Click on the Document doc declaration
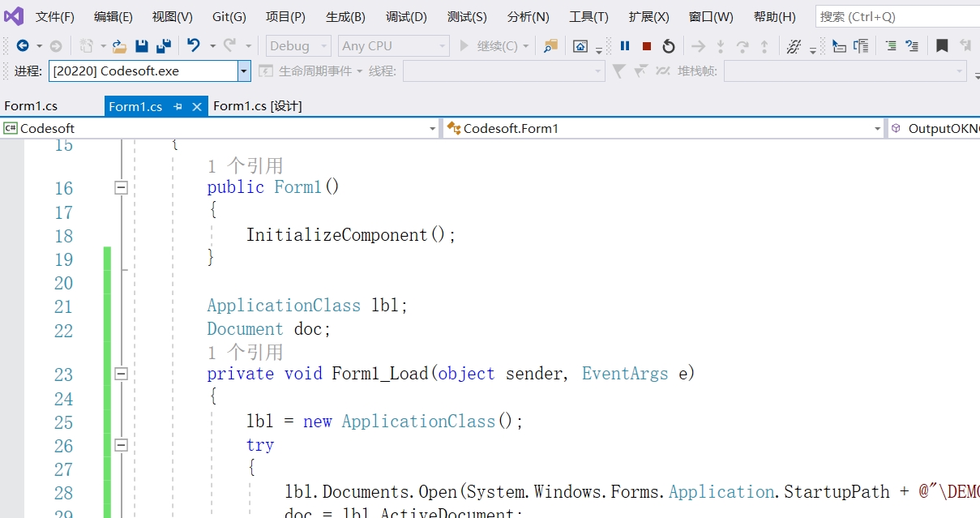Image resolution: width=980 pixels, height=518 pixels. pyautogui.click(x=269, y=329)
